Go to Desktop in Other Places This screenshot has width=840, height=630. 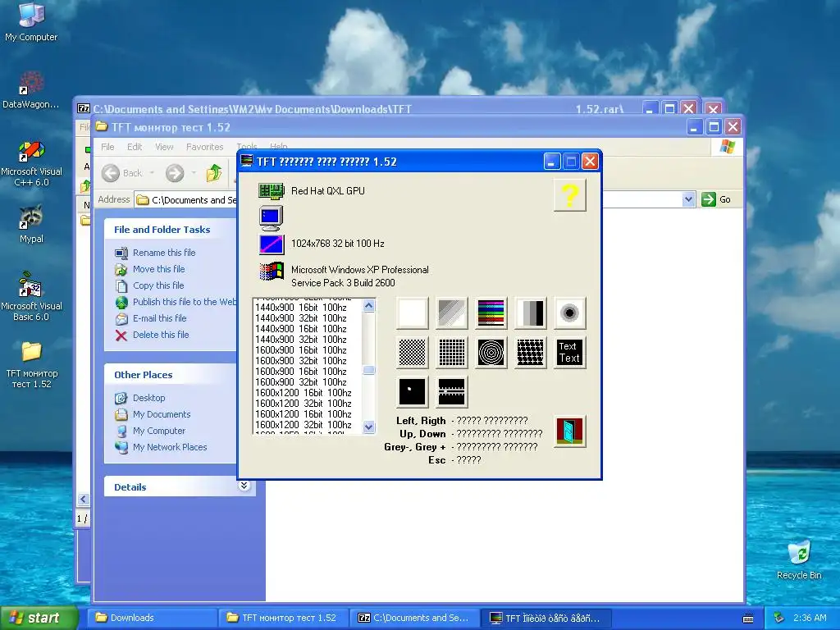149,398
